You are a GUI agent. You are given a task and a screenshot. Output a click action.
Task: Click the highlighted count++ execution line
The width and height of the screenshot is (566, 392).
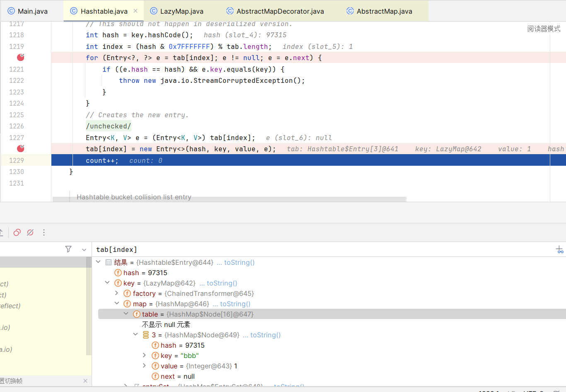(309, 160)
